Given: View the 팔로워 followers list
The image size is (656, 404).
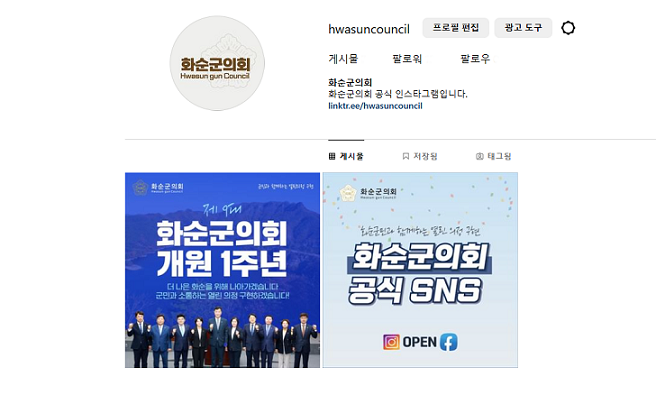Looking at the screenshot, I should click(x=407, y=59).
